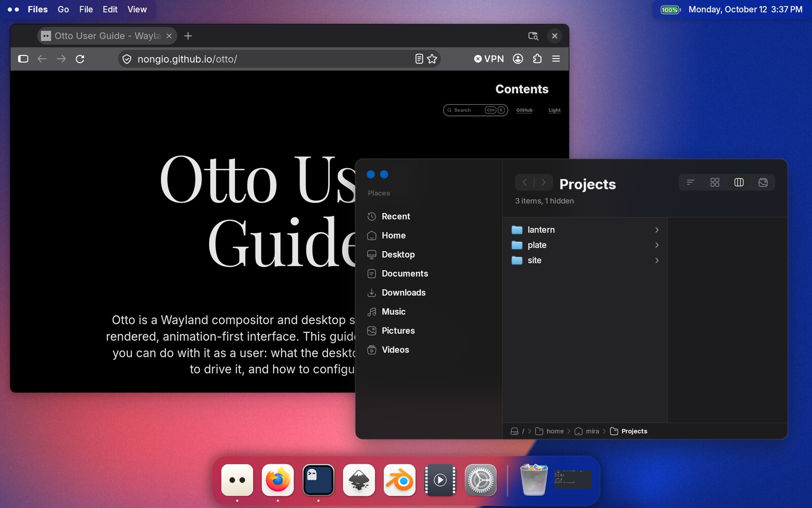Switch Files to column view icon
Image resolution: width=812 pixels, height=508 pixels.
(739, 182)
